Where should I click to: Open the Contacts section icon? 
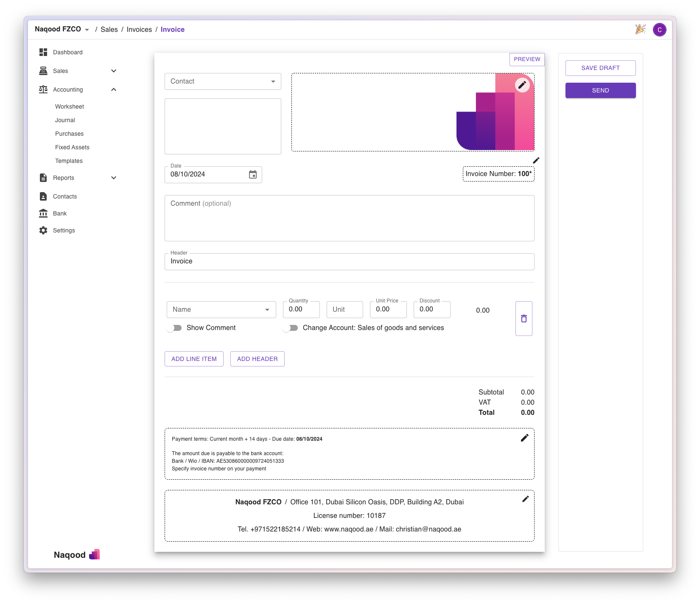(43, 196)
